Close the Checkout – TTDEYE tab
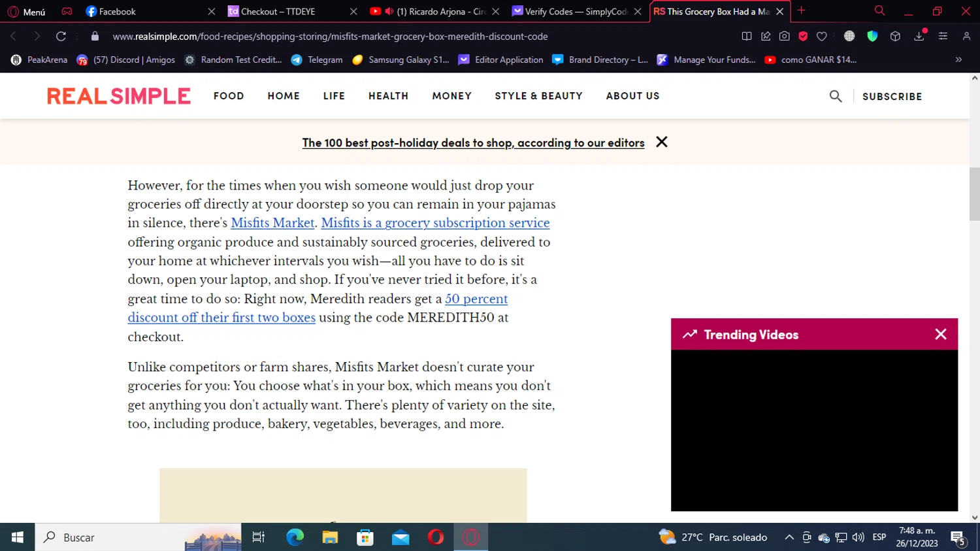980x551 pixels. click(353, 11)
